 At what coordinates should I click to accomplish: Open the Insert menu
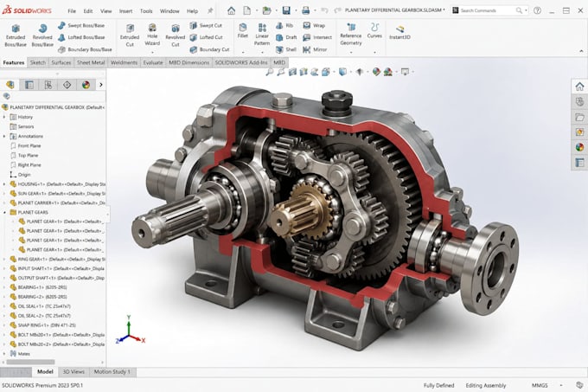point(125,11)
